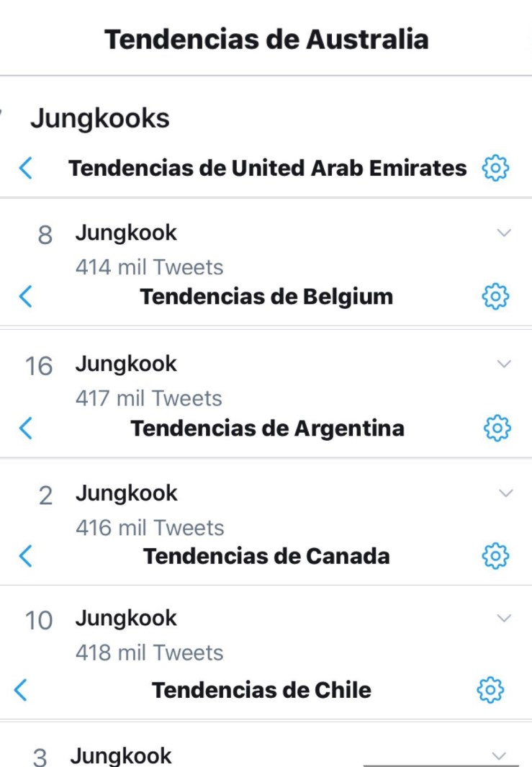The height and width of the screenshot is (767, 532).
Task: Open chevron menu for trend ranked 10
Action: pos(505,618)
